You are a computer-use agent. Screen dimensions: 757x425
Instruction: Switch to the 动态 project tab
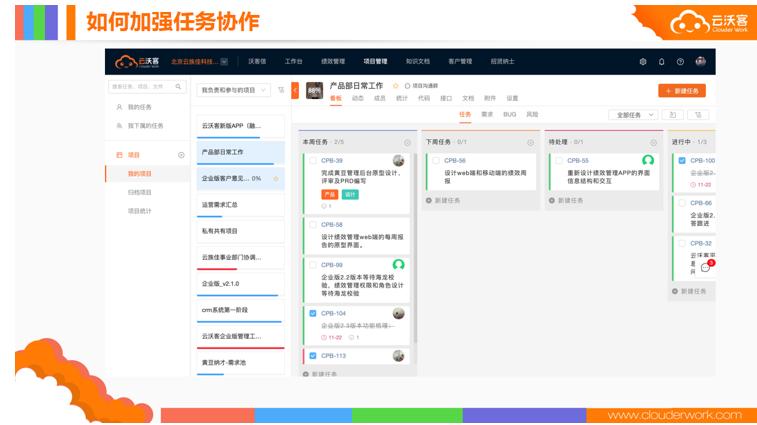[x=358, y=98]
